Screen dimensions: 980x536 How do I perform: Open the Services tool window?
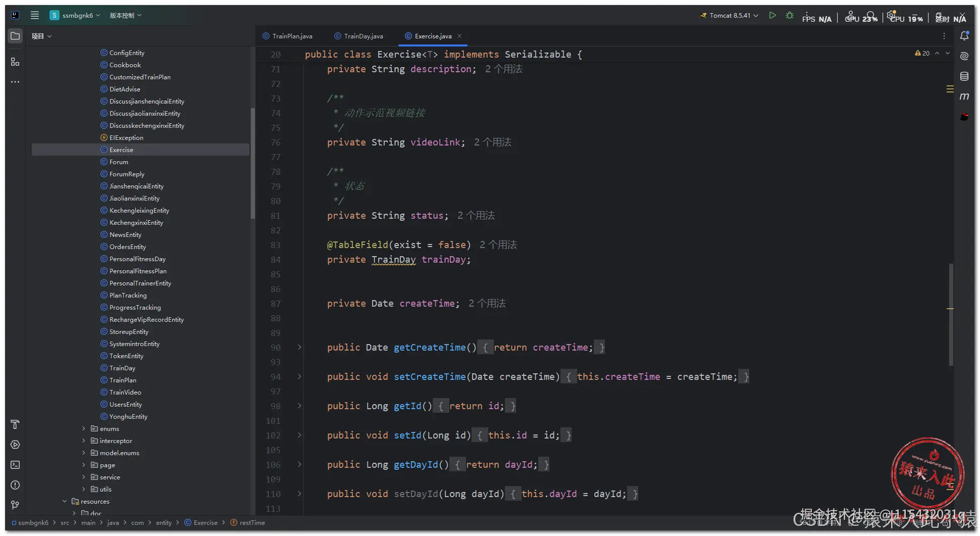click(15, 445)
